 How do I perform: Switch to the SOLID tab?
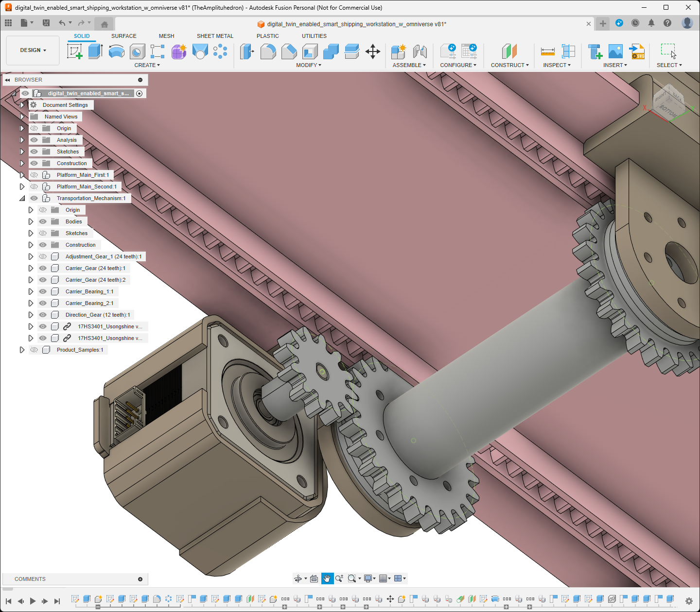[82, 36]
